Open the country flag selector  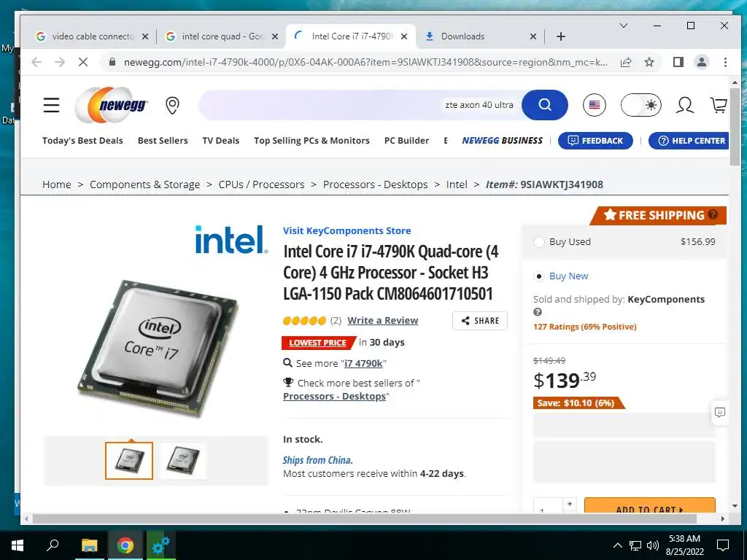coord(594,105)
